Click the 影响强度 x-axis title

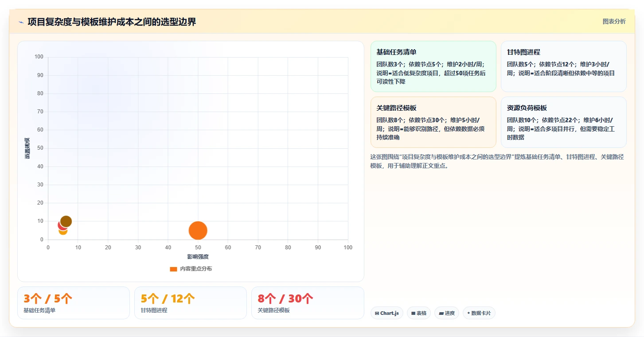click(x=198, y=257)
